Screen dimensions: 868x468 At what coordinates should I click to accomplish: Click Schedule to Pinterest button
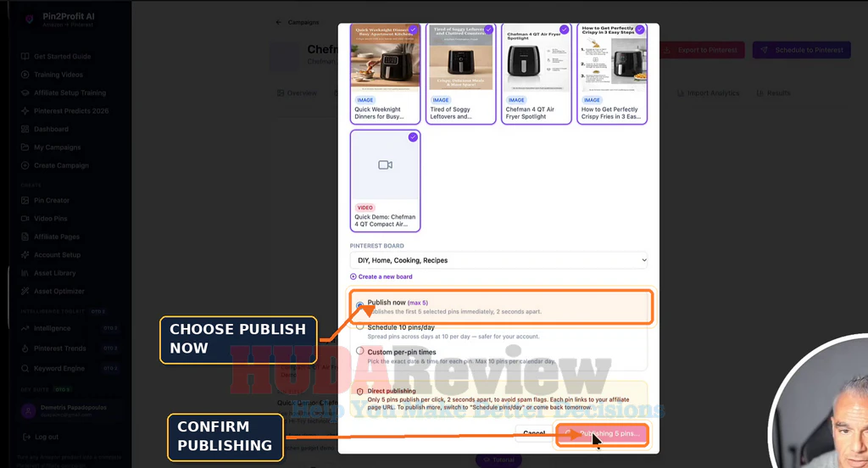tap(802, 50)
